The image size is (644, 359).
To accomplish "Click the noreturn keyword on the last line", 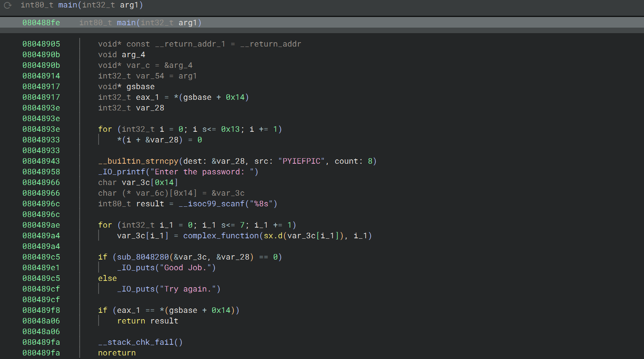I will tap(117, 353).
